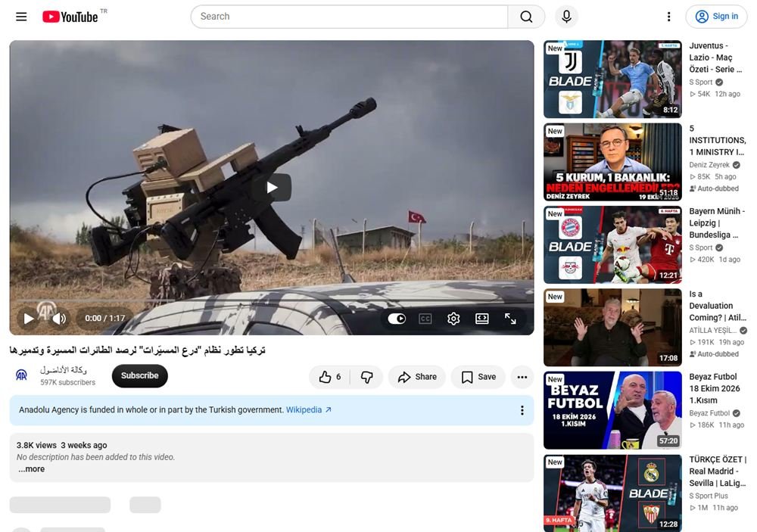Click the search magnifier button

coord(526,17)
